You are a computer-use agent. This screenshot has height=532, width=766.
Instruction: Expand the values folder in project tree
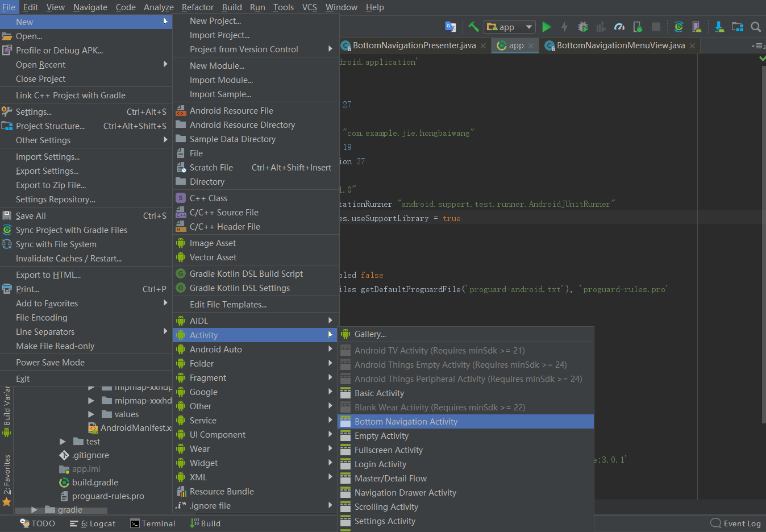(91, 414)
